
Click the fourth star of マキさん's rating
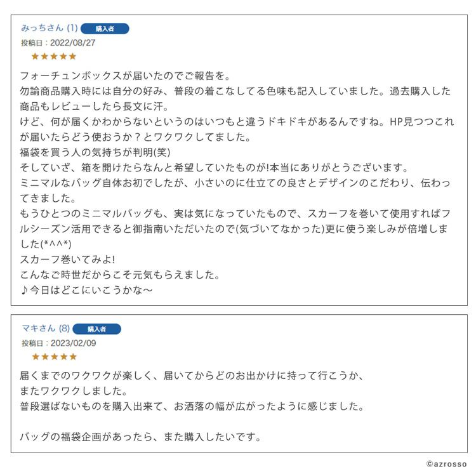point(63,357)
